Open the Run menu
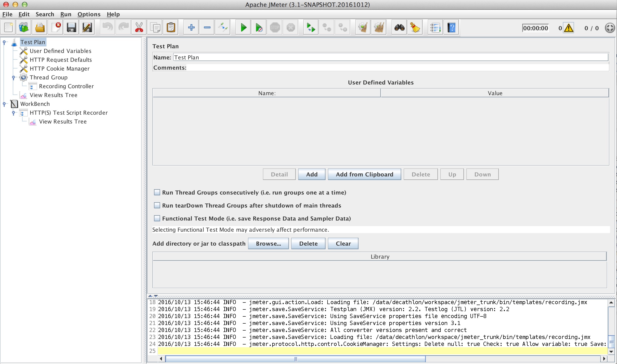Viewport: 617px width, 364px height. 66,14
